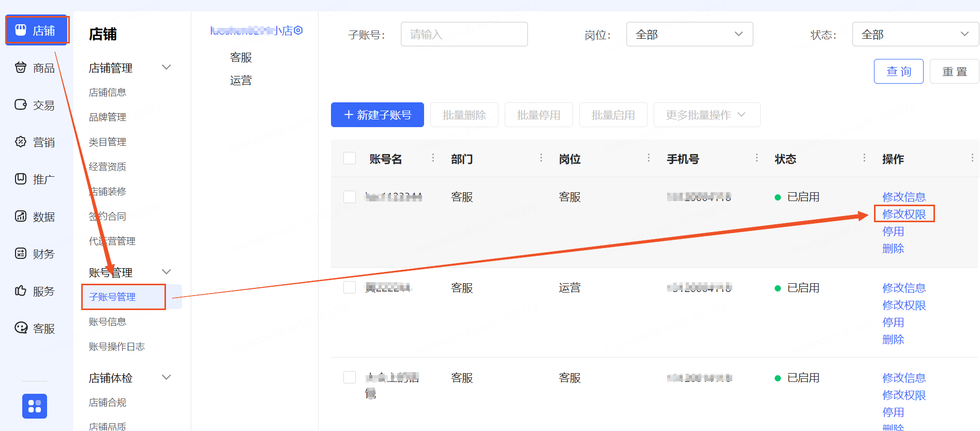Viewport: 980px width, 431px height.
Task: Click 批量启用 button
Action: (x=613, y=115)
